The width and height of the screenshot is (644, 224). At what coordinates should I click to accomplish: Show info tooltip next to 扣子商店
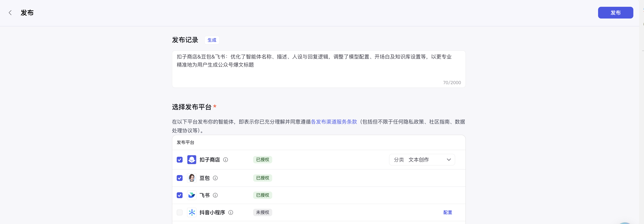tap(226, 160)
